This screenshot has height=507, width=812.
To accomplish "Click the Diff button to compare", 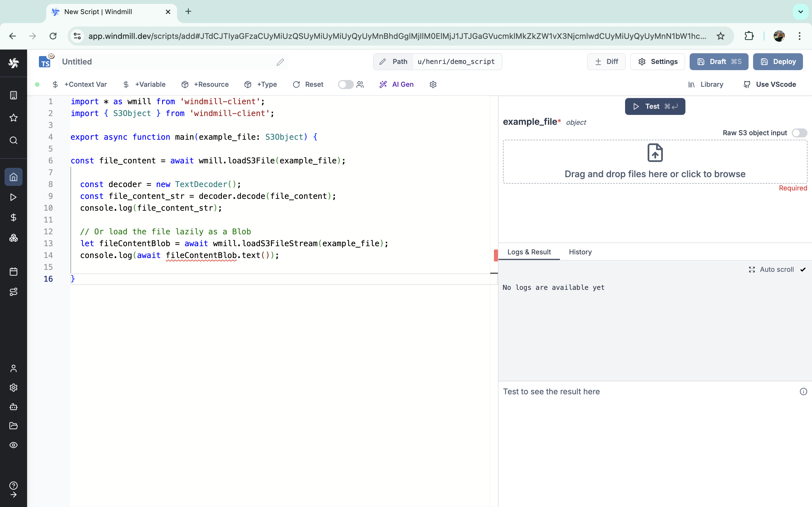I will [x=607, y=61].
